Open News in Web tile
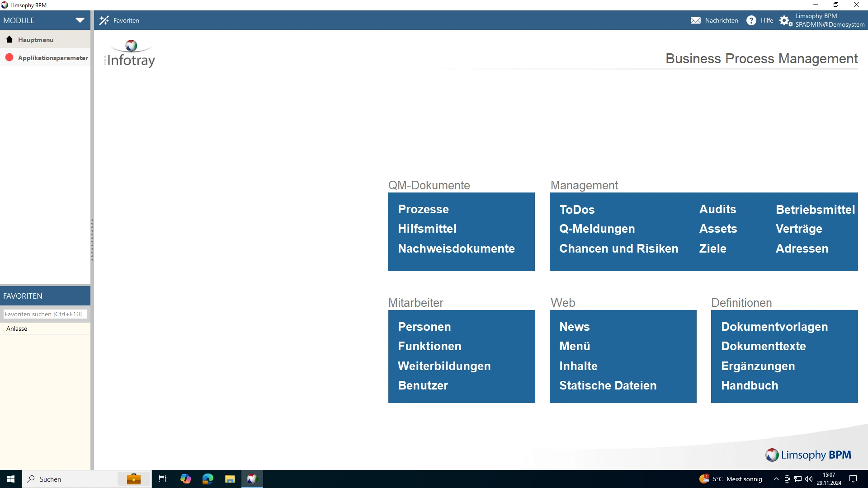This screenshot has height=488, width=868. [x=574, y=327]
